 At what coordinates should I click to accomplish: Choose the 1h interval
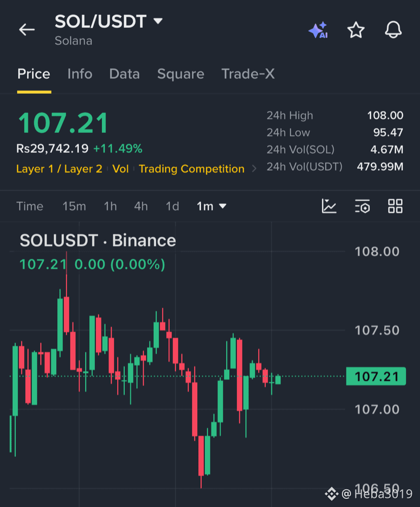tap(110, 206)
